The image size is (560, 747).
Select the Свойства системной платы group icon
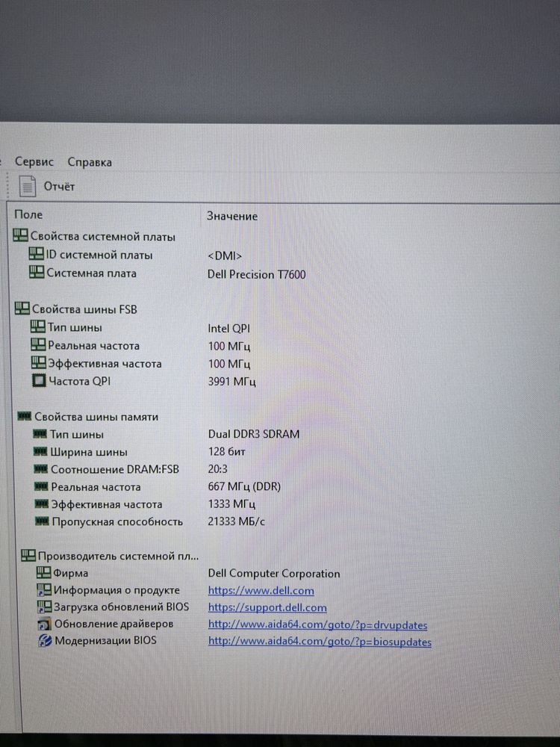pos(20,235)
